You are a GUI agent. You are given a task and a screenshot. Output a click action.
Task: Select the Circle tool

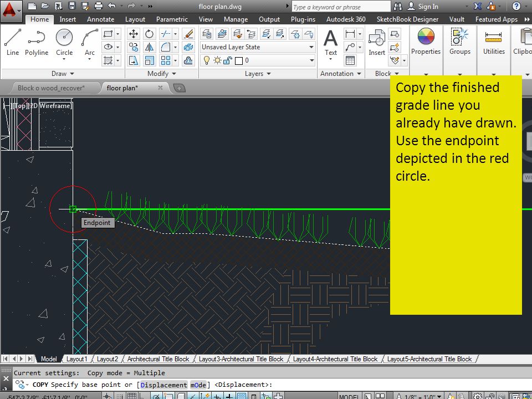click(64, 43)
